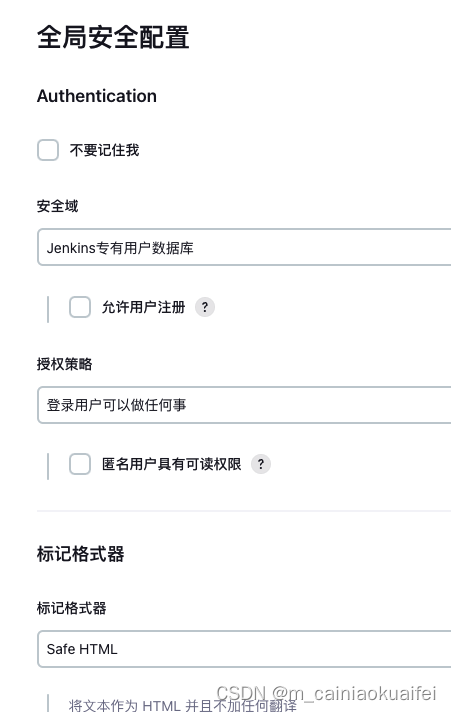This screenshot has width=451, height=712.
Task: Click the 允许用户注册 label text
Action: coord(144,307)
